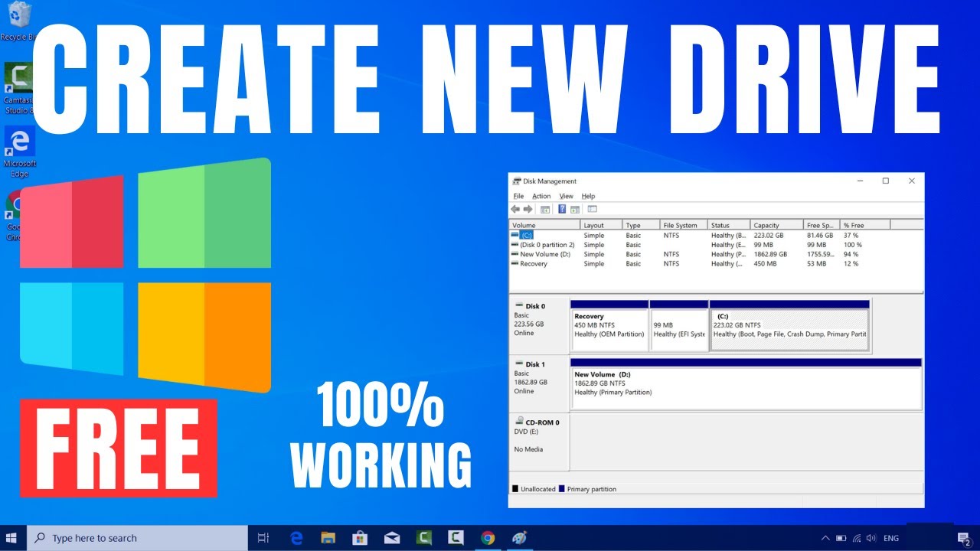Select the Disk 0 header block
980x551 pixels.
[x=539, y=325]
